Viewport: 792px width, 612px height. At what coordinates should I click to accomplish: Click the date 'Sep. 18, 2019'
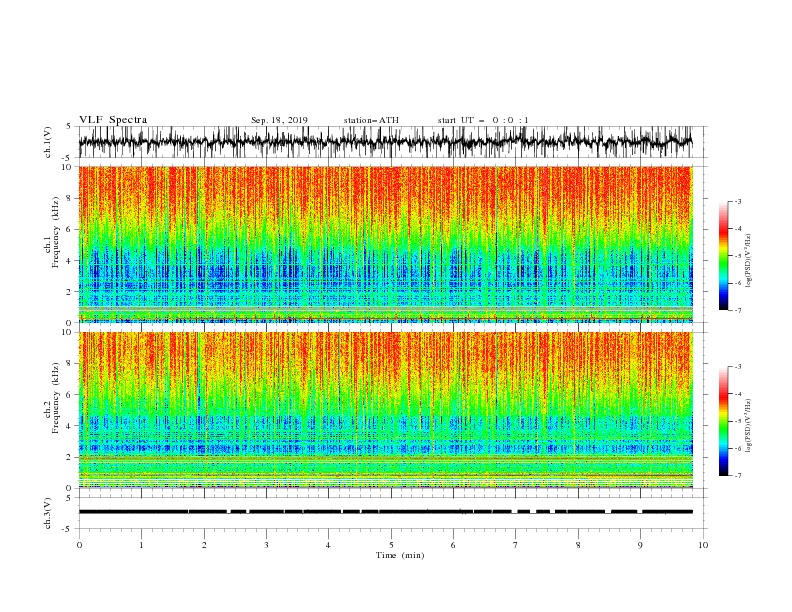(279, 120)
